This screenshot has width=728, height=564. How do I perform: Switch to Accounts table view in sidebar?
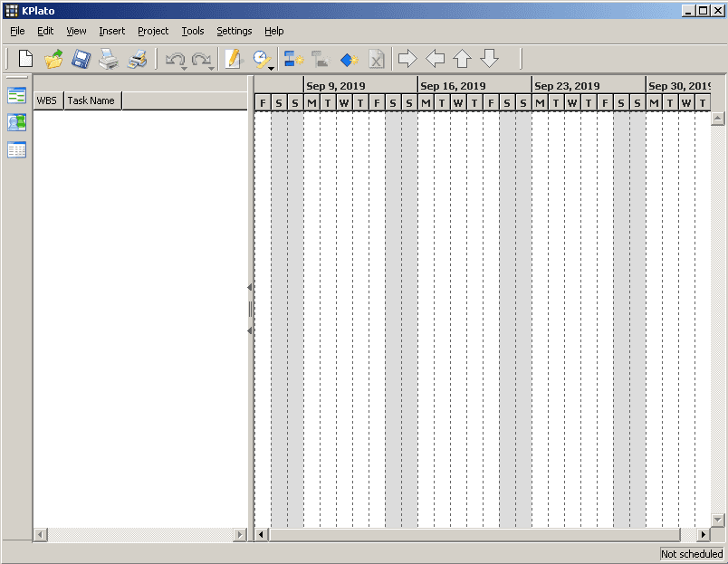point(16,150)
